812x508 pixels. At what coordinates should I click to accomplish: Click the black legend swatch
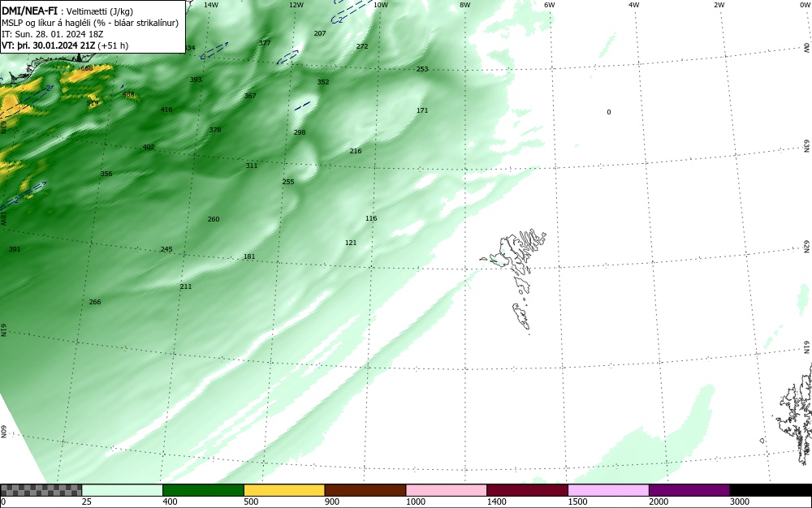pyautogui.click(x=771, y=490)
